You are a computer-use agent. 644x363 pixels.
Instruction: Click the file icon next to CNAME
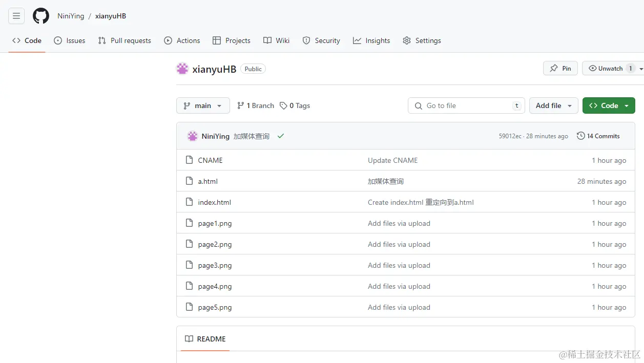click(x=190, y=160)
